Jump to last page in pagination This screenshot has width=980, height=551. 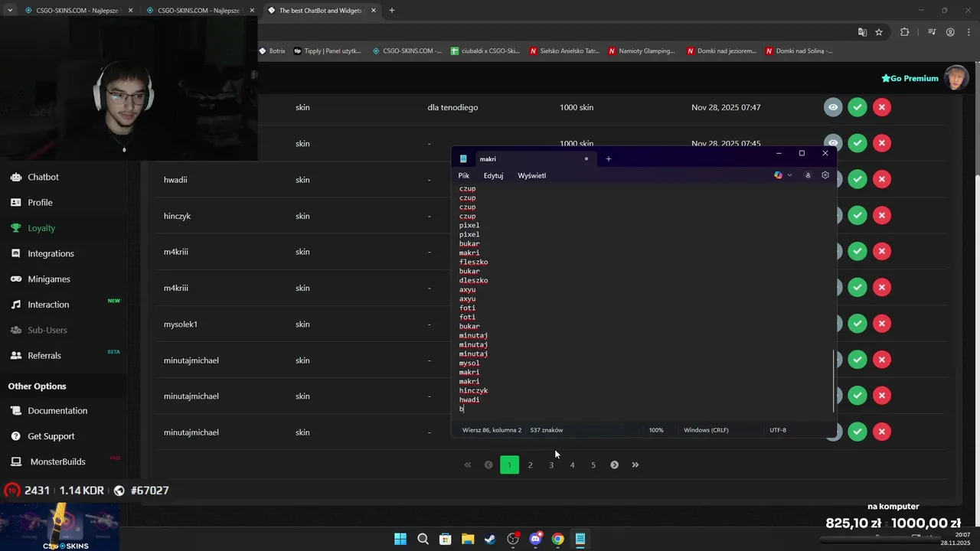pyautogui.click(x=635, y=465)
